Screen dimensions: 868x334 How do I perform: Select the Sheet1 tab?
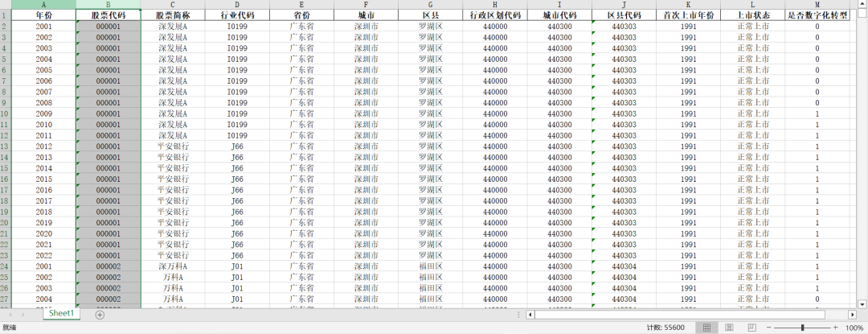(61, 314)
